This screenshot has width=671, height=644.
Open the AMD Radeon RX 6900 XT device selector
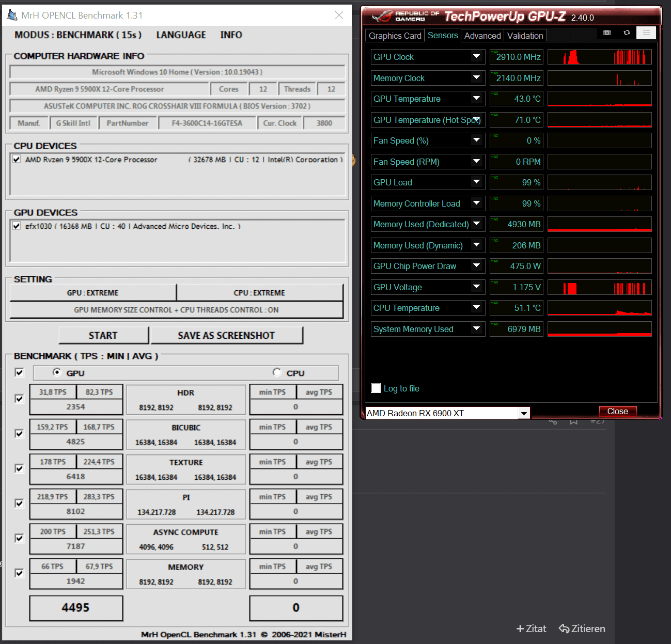tap(447, 413)
